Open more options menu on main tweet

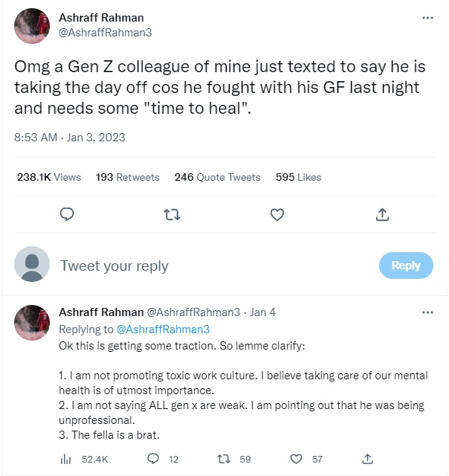pos(427,17)
